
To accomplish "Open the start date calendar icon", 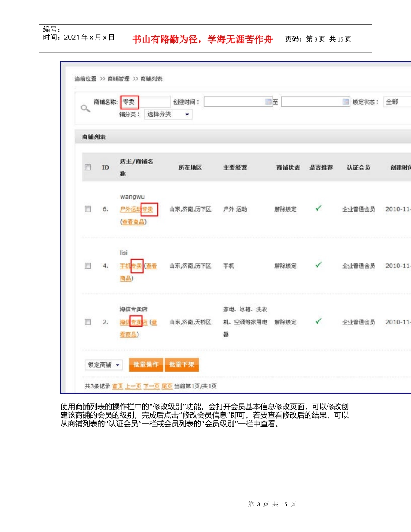I will [x=268, y=102].
